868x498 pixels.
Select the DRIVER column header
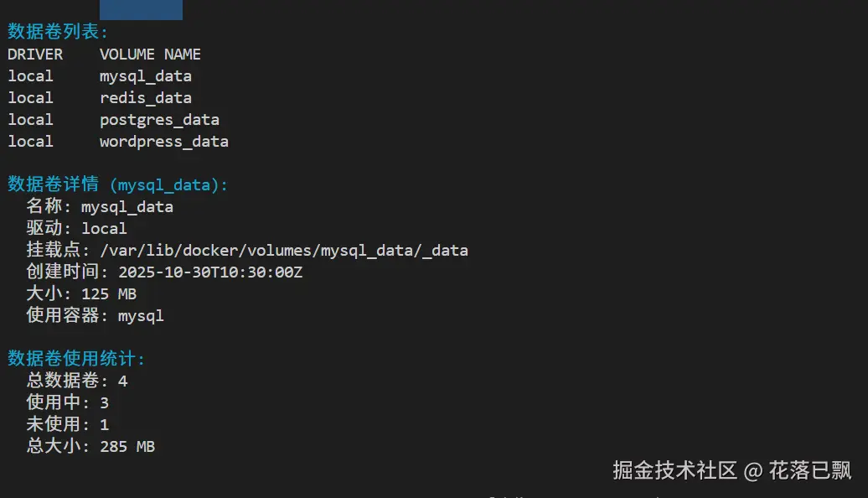coord(35,54)
